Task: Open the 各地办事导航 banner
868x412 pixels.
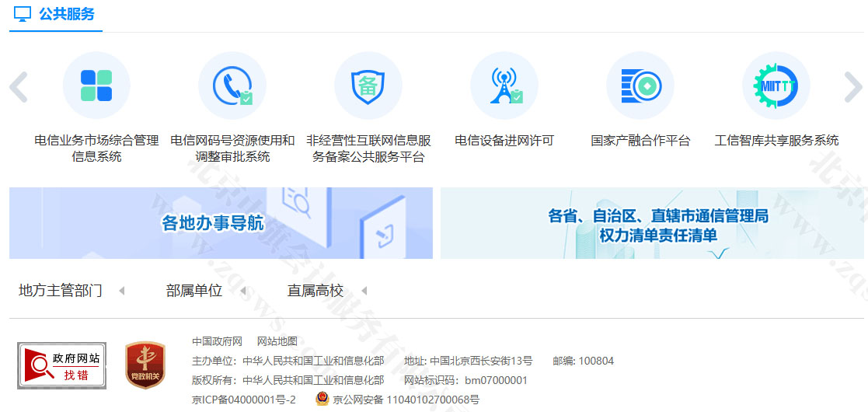Action: click(221, 223)
